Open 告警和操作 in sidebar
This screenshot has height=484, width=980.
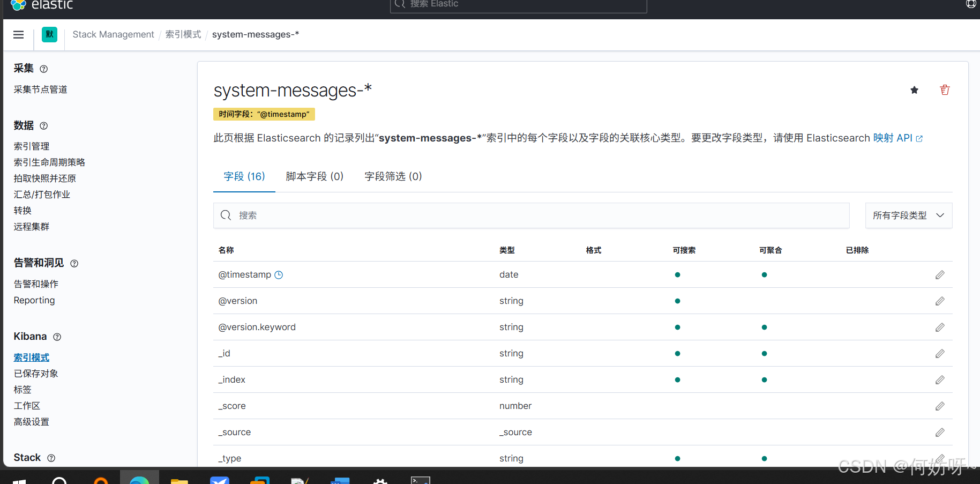tap(36, 284)
